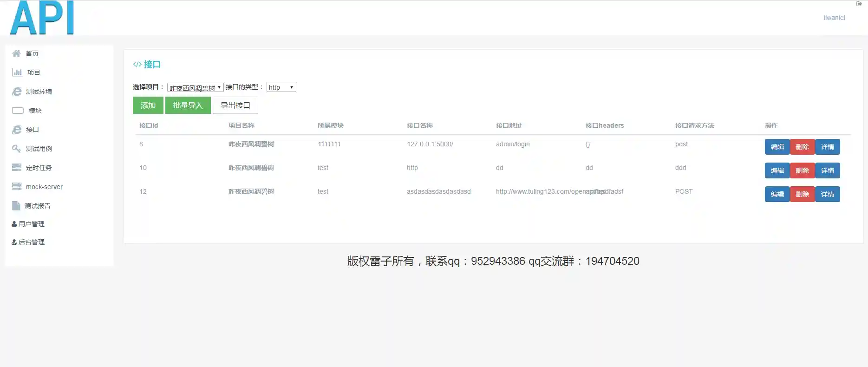
Task: Click the search icon next to 测试用例
Action: pyautogui.click(x=16, y=149)
